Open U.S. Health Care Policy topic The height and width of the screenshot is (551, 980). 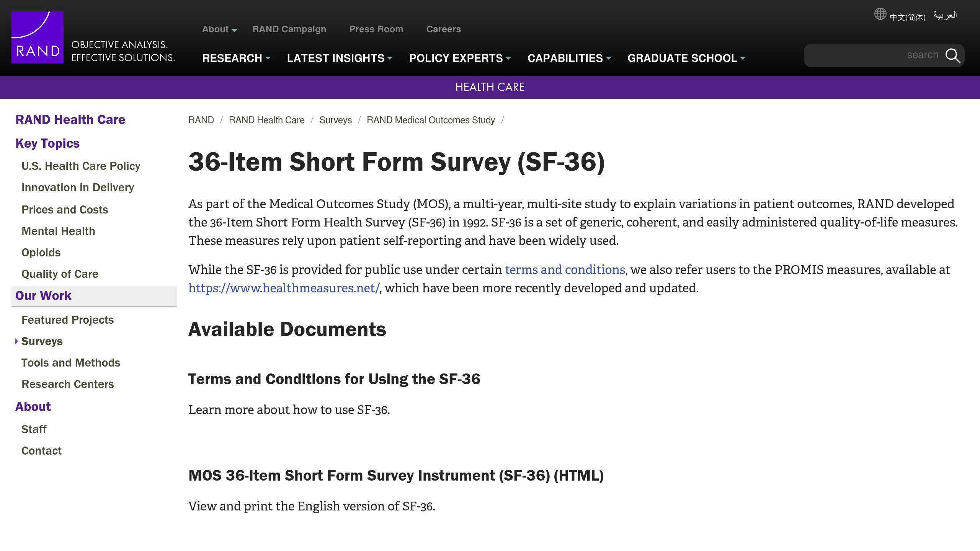point(81,166)
